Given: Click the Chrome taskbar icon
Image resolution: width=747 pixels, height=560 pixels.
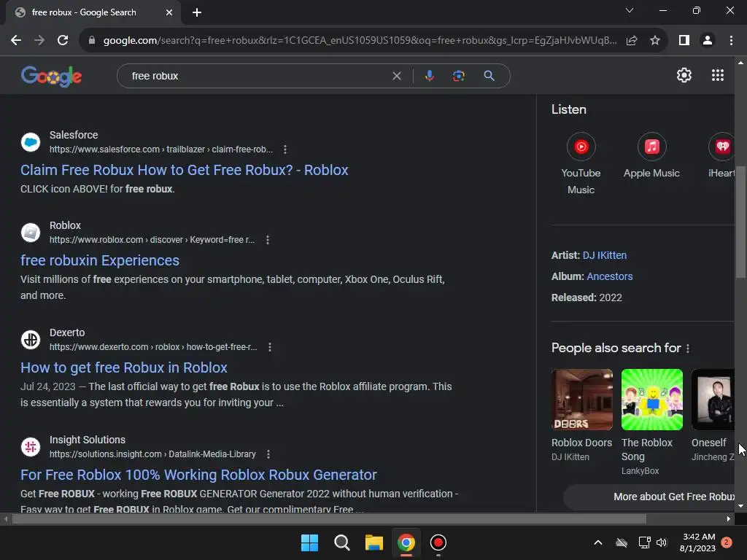Looking at the screenshot, I should (x=406, y=542).
